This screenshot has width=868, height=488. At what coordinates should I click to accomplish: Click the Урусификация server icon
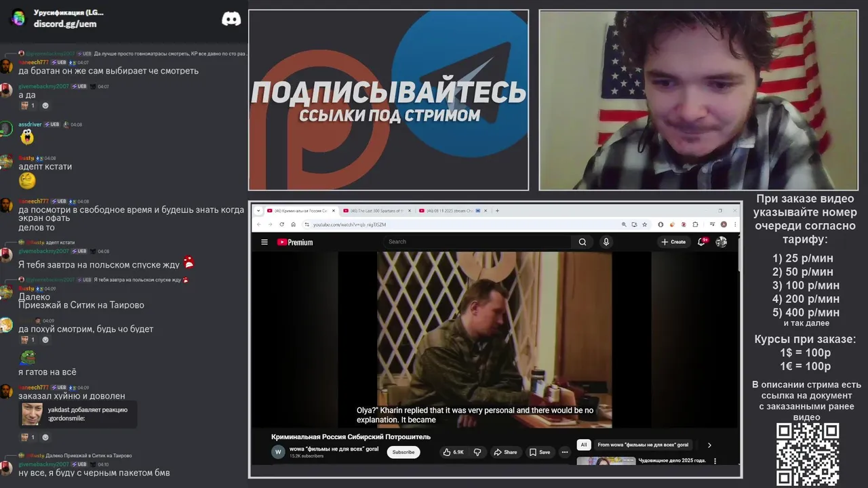[x=18, y=18]
